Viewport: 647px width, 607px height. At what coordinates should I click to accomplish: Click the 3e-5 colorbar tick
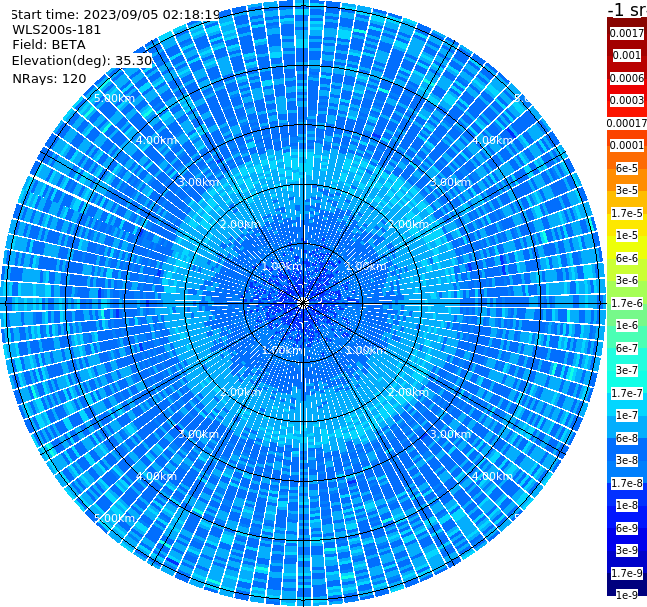tap(627, 190)
